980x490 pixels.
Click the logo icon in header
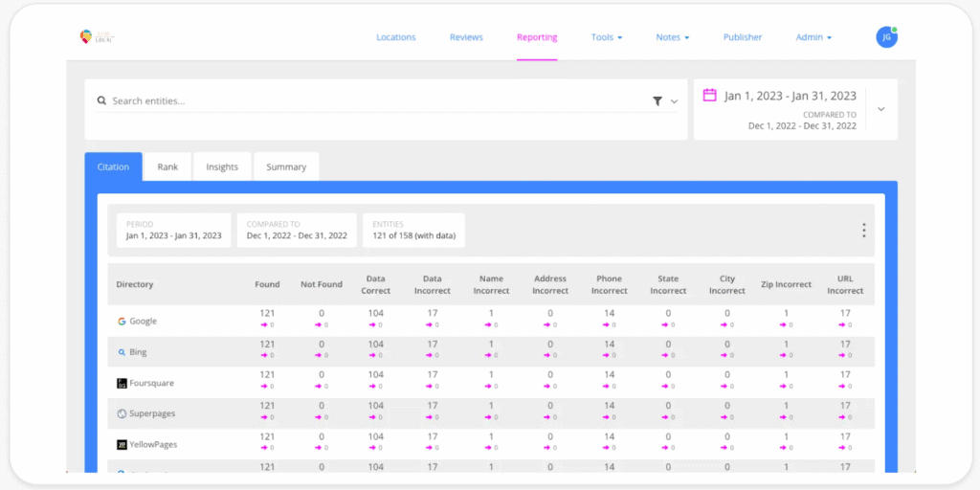point(86,37)
